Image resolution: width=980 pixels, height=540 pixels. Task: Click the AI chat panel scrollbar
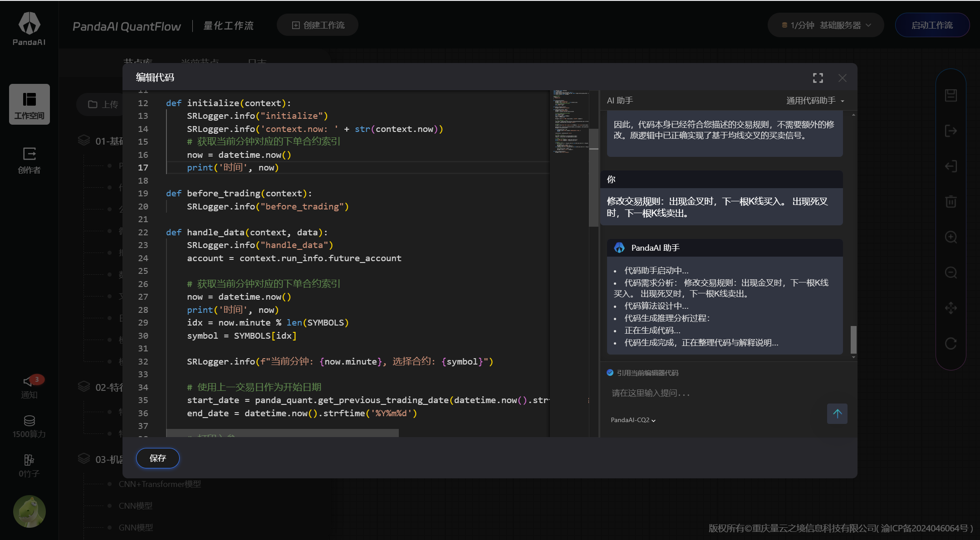pos(853,340)
